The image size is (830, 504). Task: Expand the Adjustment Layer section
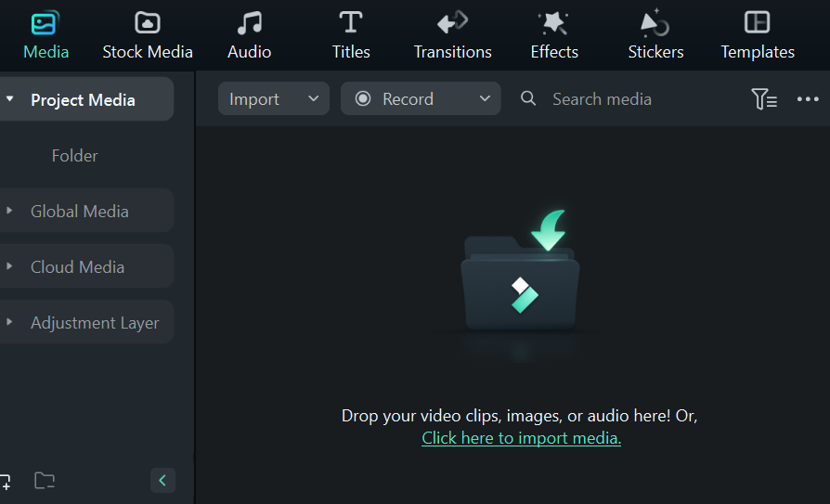tap(94, 323)
